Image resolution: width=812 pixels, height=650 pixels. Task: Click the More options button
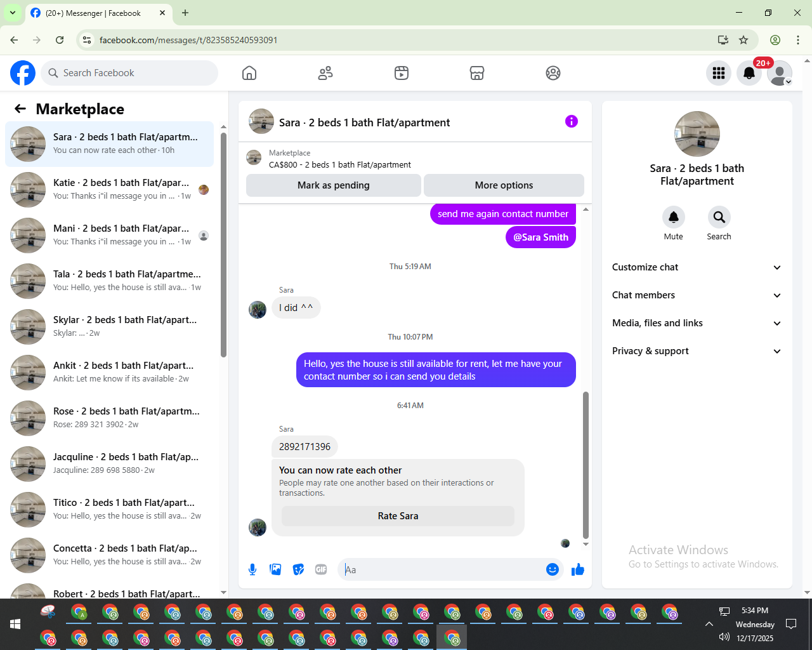click(x=504, y=185)
